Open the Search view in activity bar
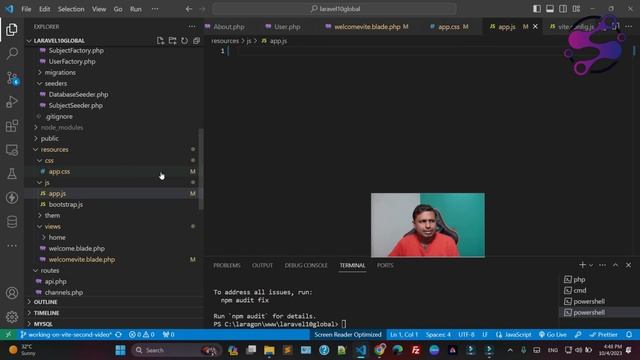Image resolution: width=640 pixels, height=360 pixels. click(12, 53)
